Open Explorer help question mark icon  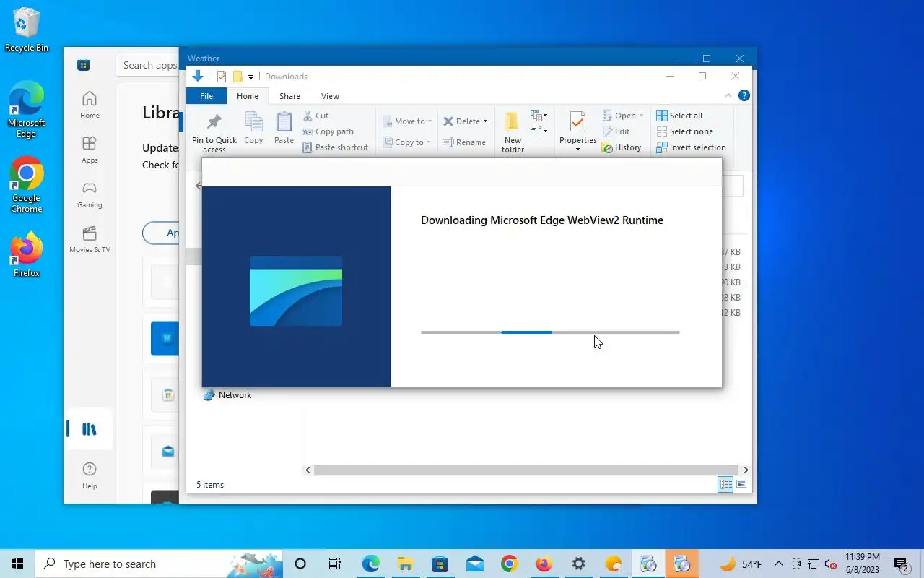(744, 95)
